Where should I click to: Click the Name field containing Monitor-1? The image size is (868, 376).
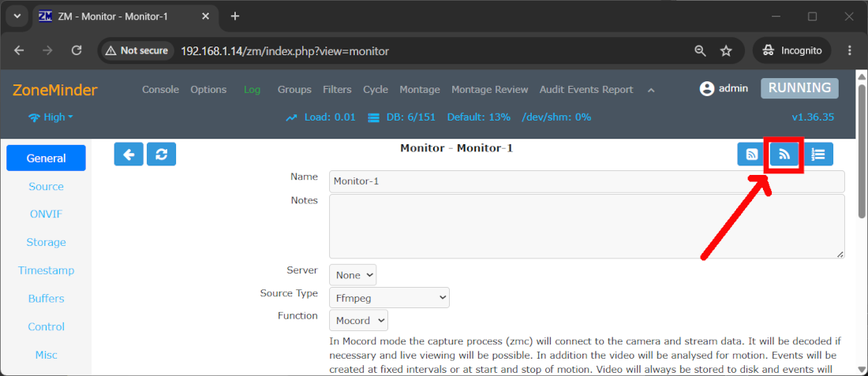click(587, 181)
